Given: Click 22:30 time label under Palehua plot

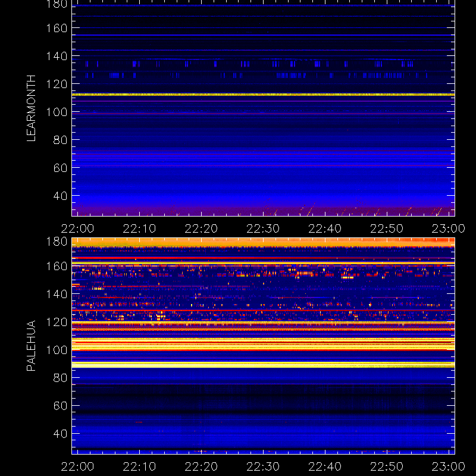Looking at the screenshot, I should point(263,466).
